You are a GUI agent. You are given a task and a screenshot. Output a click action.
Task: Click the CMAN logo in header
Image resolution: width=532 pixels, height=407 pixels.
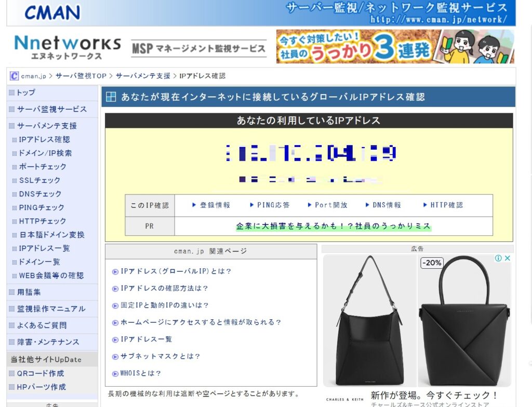click(x=52, y=12)
